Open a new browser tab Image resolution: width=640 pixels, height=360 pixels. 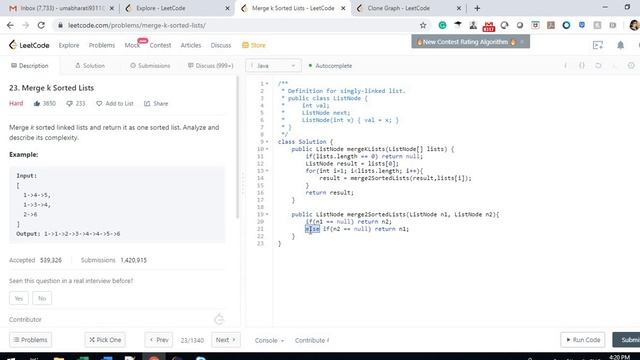pos(477,8)
